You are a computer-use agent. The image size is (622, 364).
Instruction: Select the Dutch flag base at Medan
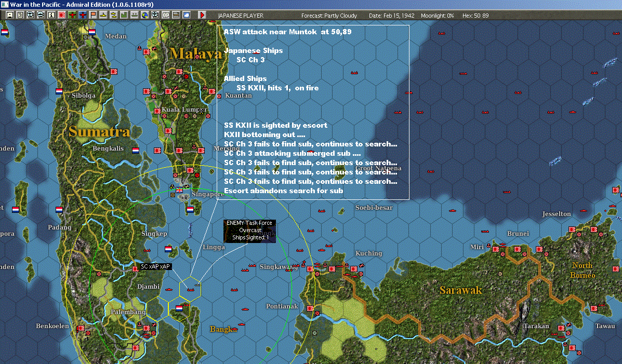tap(92, 32)
